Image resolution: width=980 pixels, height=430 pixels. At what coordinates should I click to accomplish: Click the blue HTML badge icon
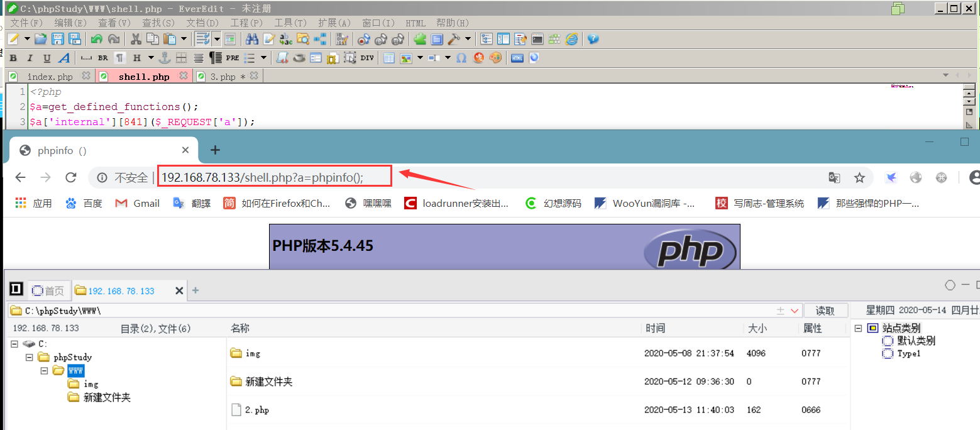tap(517, 58)
